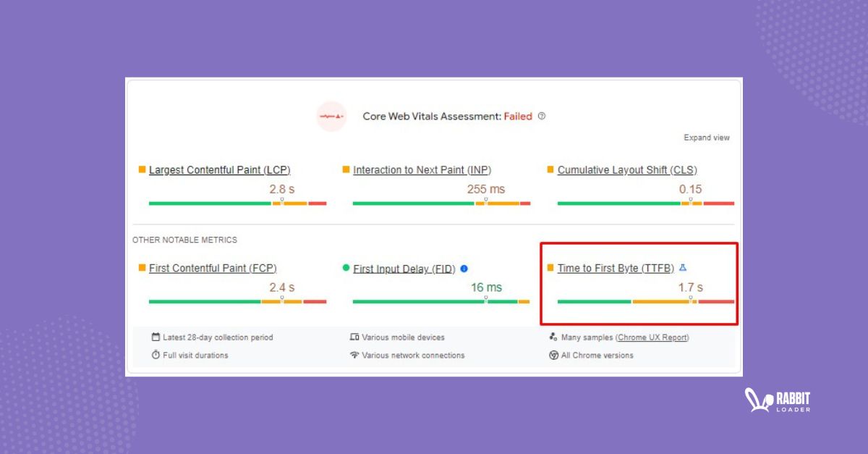Screen dimensions: 868x454
Task: Click the orange square marker beside CLS
Action: point(550,169)
